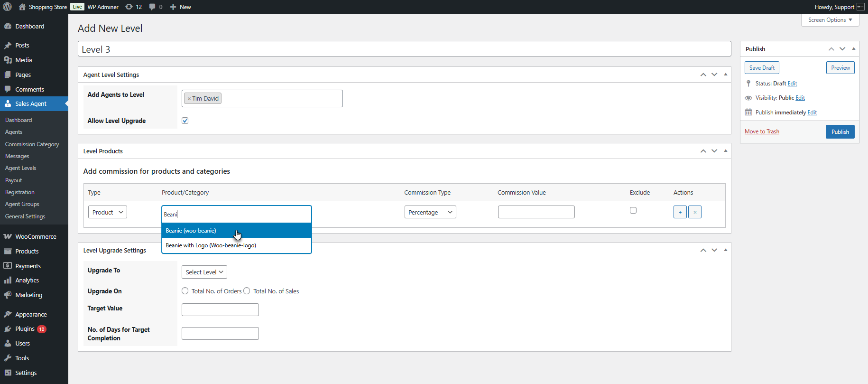Move the Publish panel down
The height and width of the screenshot is (384, 868).
pyautogui.click(x=842, y=49)
